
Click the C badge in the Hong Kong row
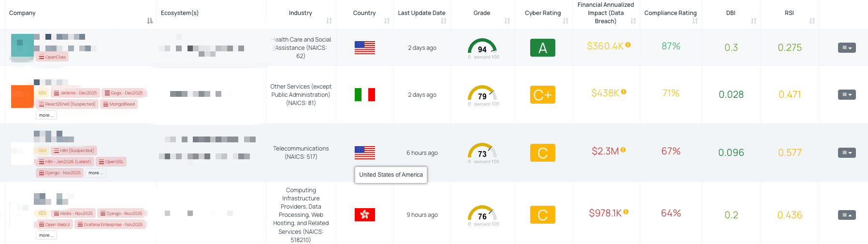click(543, 215)
